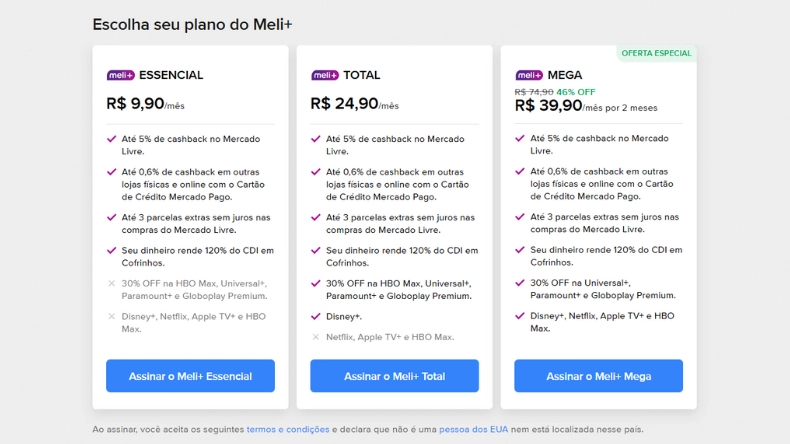Open the termos e condições link
Viewport: 790px width, 444px height.
[287, 429]
